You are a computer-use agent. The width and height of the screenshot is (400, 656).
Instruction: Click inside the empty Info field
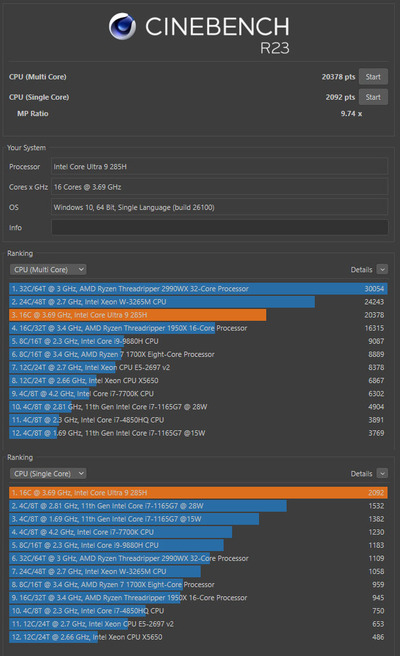tap(219, 228)
